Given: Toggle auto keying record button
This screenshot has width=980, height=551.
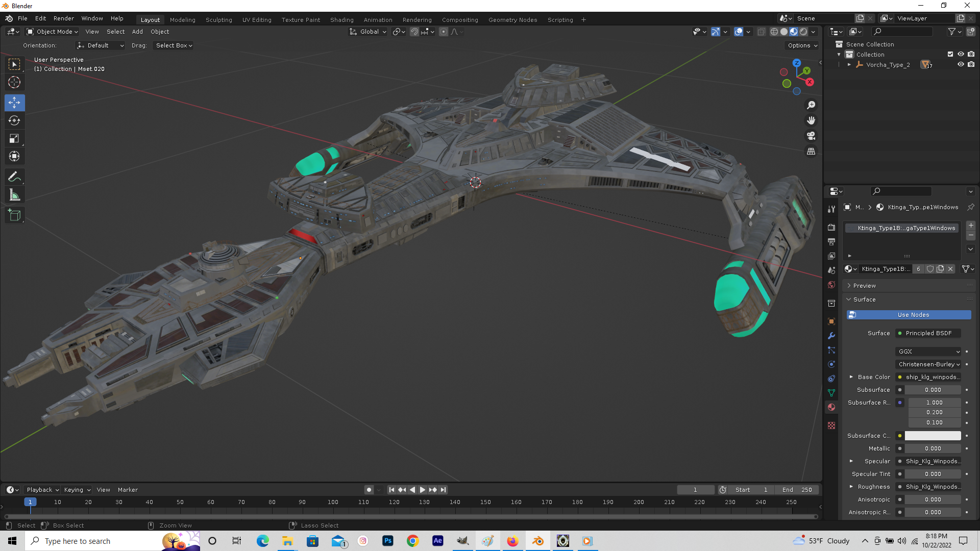Looking at the screenshot, I should [x=369, y=490].
